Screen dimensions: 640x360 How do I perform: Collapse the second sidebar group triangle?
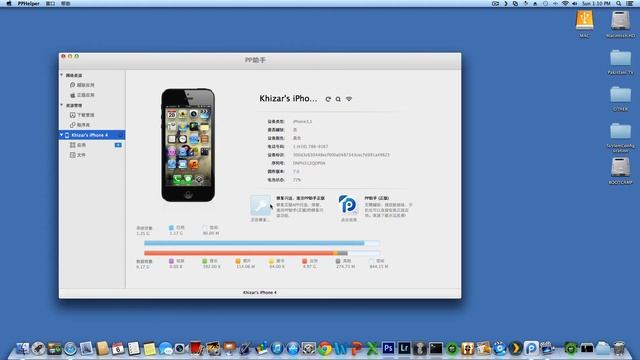(x=62, y=105)
